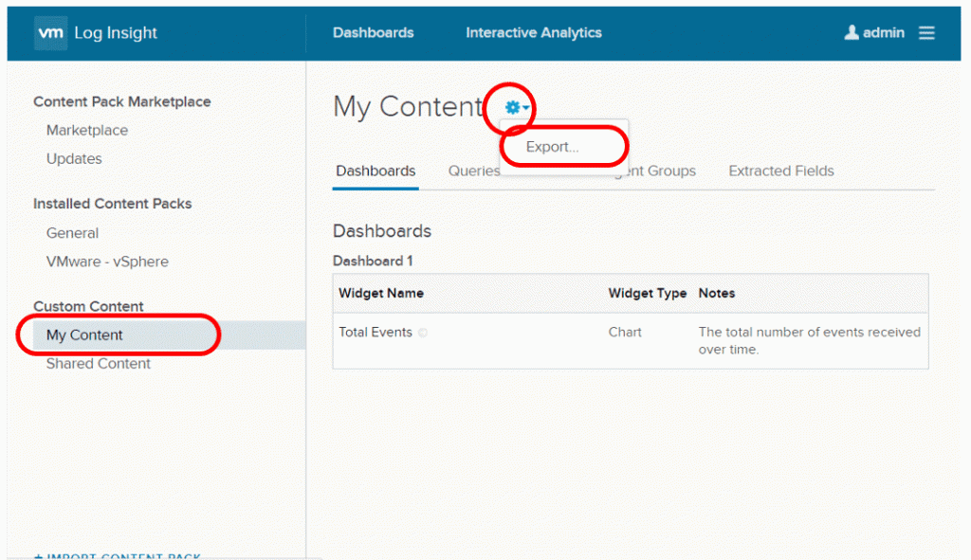Screen dimensions: 971x560
Task: Click the Notes column header
Action: coord(717,294)
